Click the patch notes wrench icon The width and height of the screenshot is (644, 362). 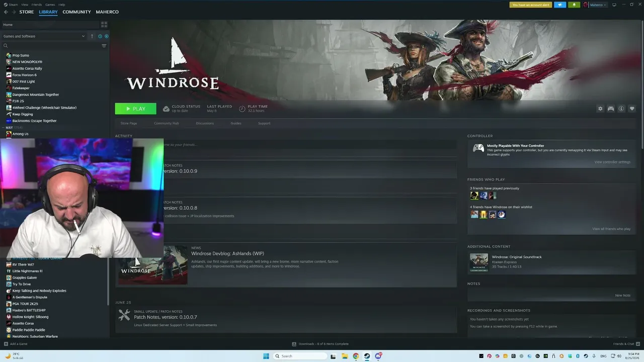pos(124,315)
